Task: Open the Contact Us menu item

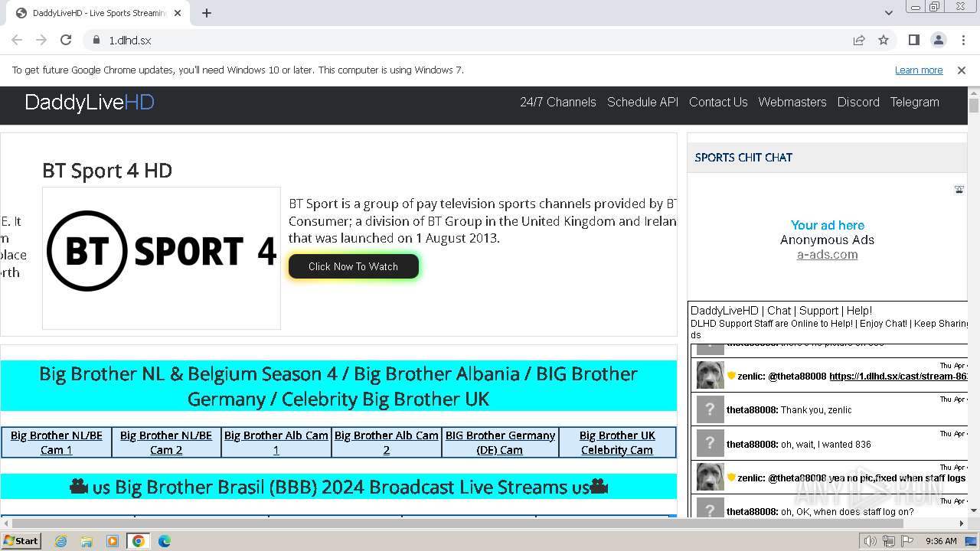Action: click(718, 102)
